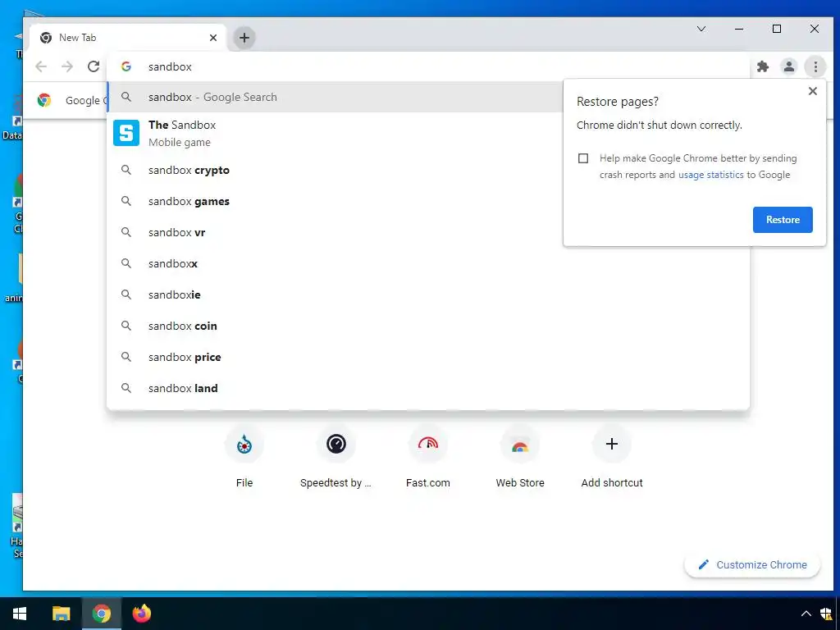The width and height of the screenshot is (840, 630).
Task: Select the sandboxx suggestion
Action: point(428,263)
